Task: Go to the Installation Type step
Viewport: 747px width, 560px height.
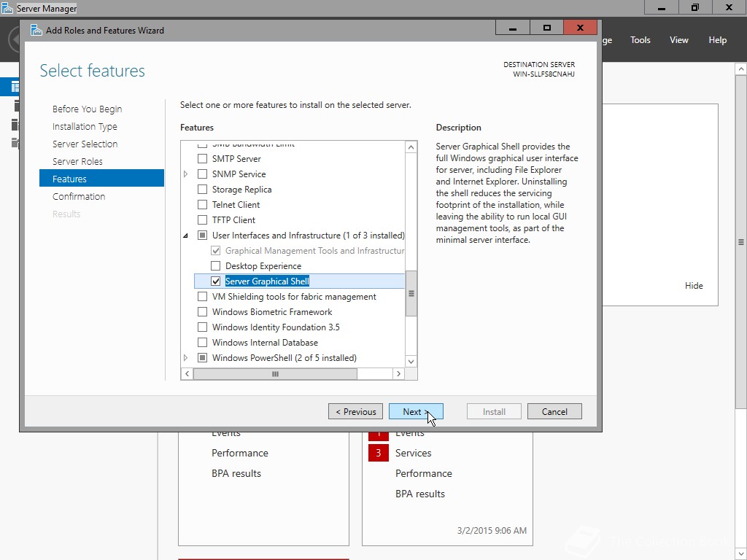Action: pyautogui.click(x=85, y=127)
